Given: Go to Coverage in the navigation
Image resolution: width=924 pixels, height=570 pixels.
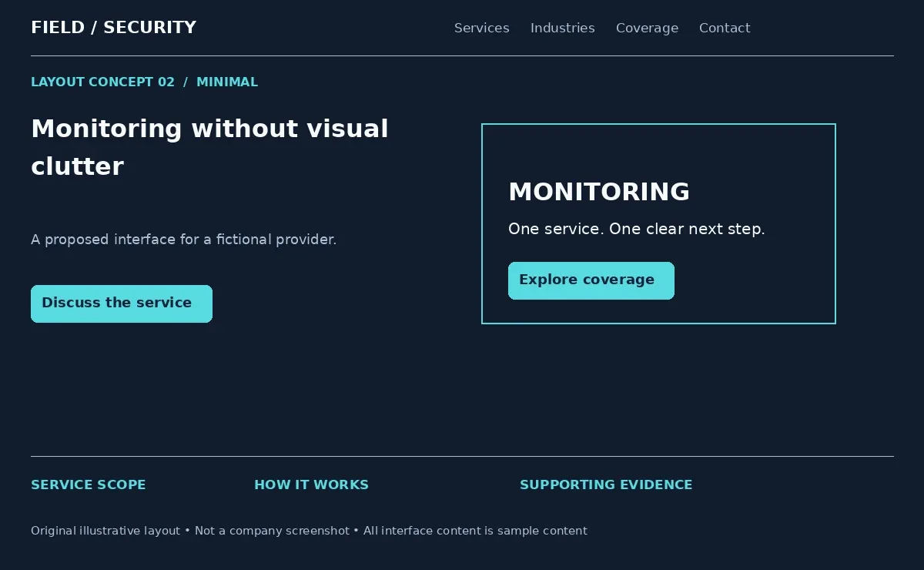Looking at the screenshot, I should 647,28.
